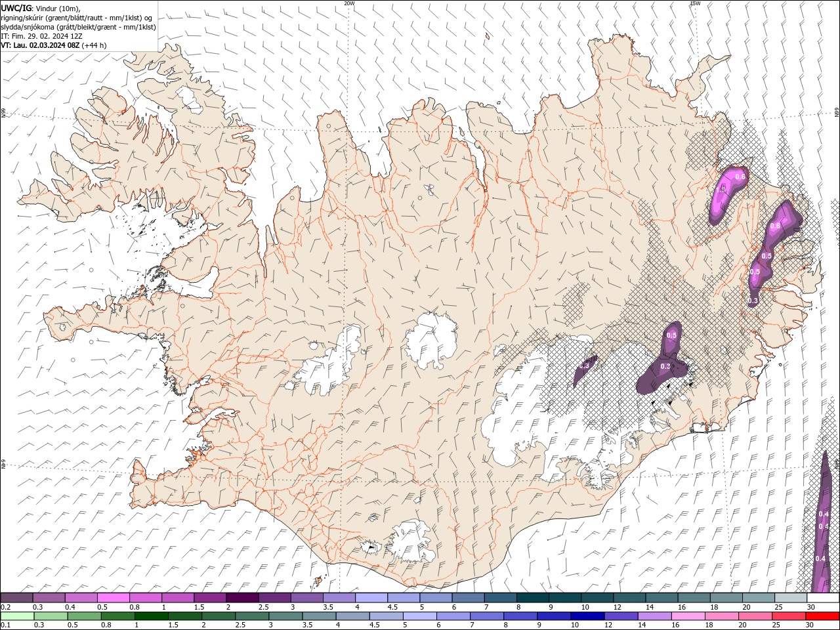Select the pale grey 25 swatch in the upper scale
Screen dimensions: 840x630
click(x=791, y=598)
